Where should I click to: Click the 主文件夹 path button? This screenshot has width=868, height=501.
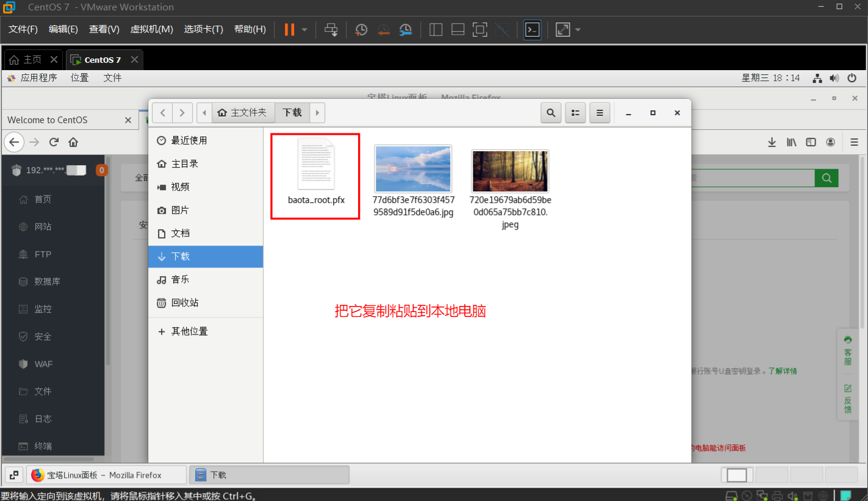click(243, 113)
